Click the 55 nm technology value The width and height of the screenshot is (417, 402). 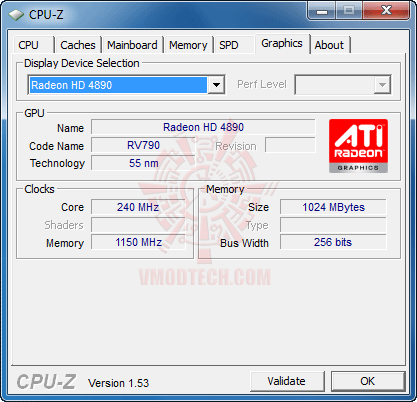144,163
